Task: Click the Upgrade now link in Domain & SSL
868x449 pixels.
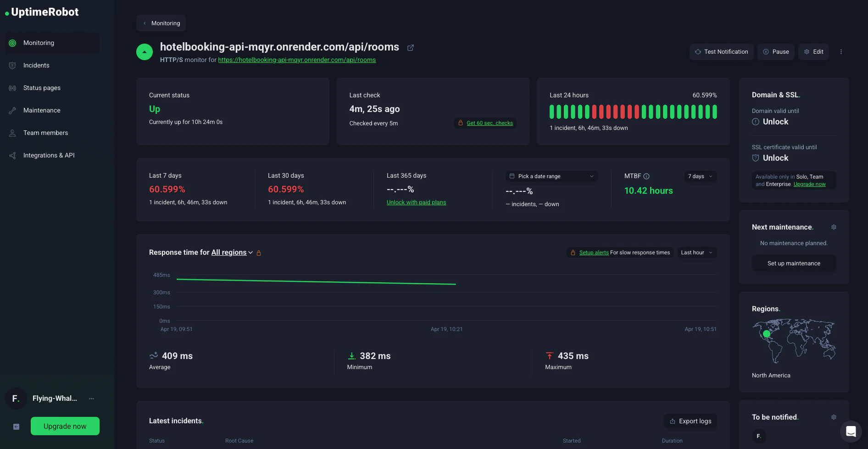Action: click(x=809, y=185)
